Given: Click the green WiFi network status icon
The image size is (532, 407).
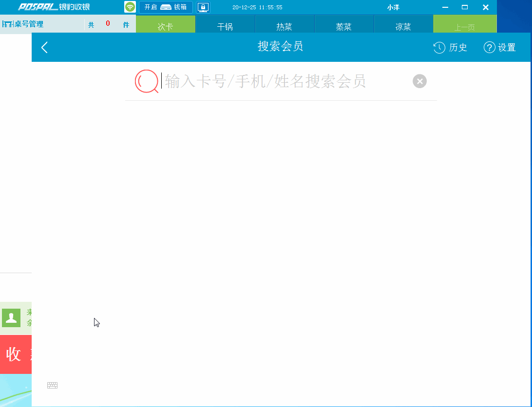Looking at the screenshot, I should pyautogui.click(x=130, y=7).
